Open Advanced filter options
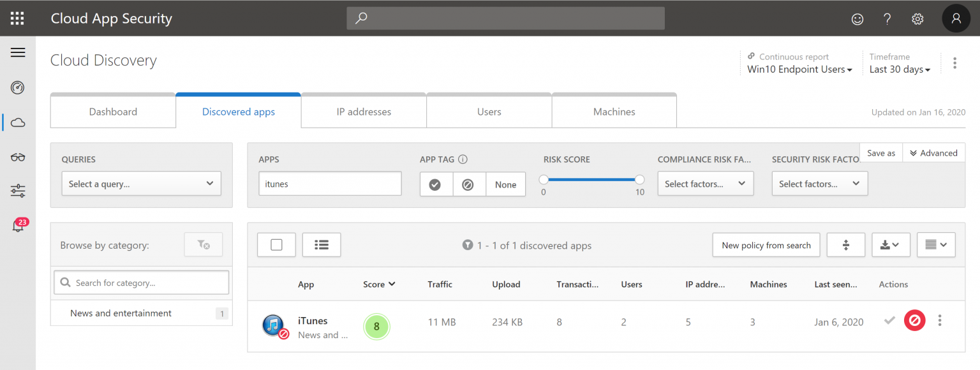This screenshot has width=980, height=370. click(933, 152)
